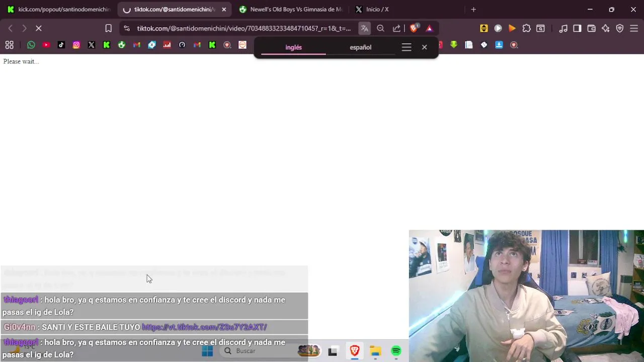Open the soccer ball bookmark
This screenshot has width=644, height=362.
coord(122,45)
